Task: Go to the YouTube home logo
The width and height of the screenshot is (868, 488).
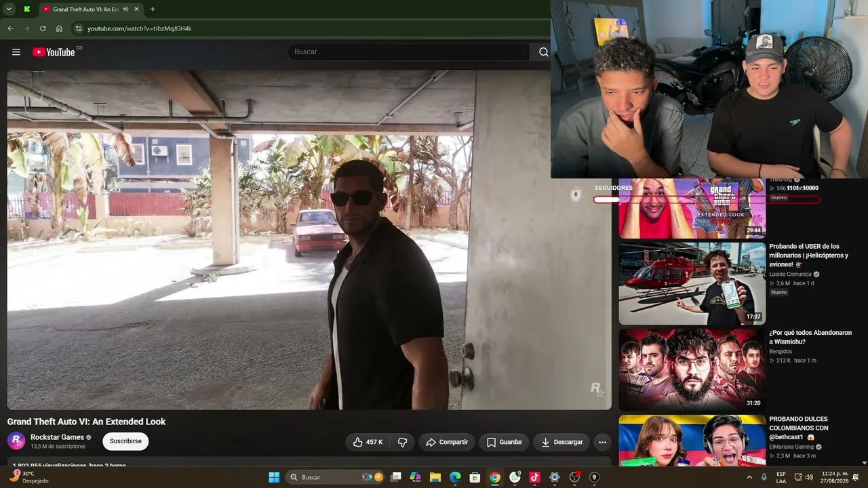Action: tap(54, 52)
